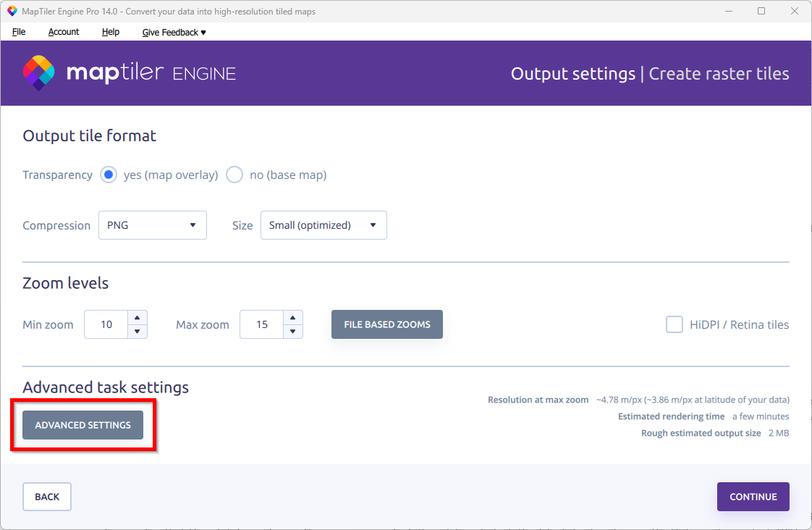Click the File Based Zooms button
The width and height of the screenshot is (812, 530).
(387, 324)
